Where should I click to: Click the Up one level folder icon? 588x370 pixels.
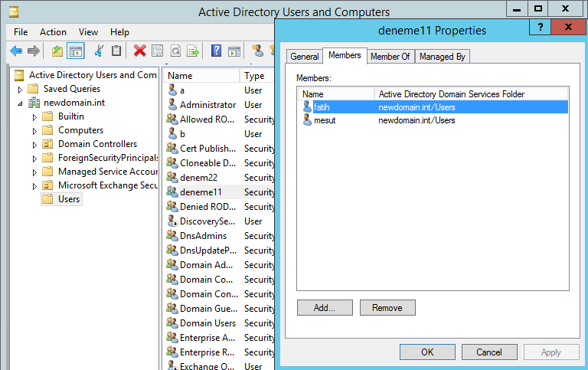[x=57, y=51]
